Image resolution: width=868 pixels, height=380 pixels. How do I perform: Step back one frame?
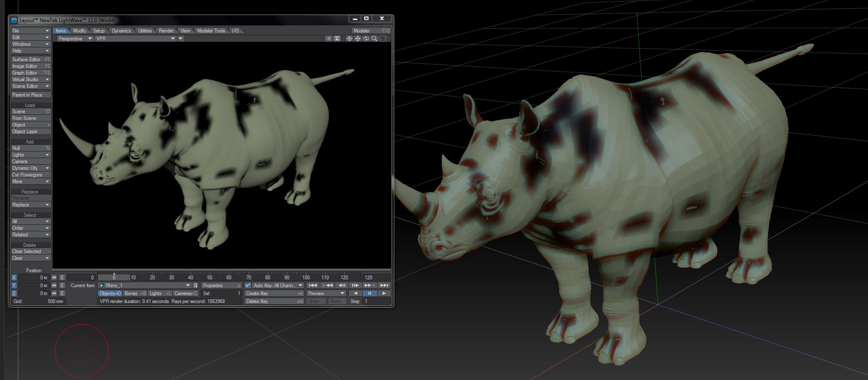point(342,286)
